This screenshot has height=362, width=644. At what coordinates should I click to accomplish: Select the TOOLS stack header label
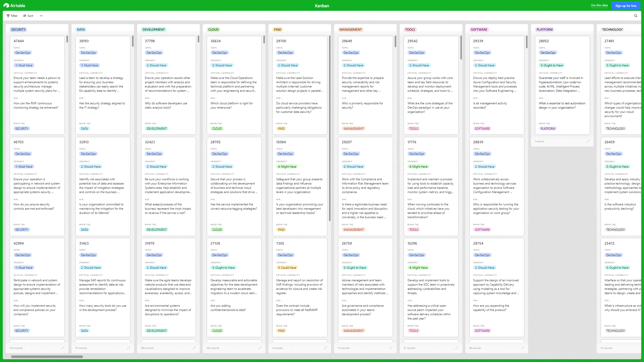(x=410, y=29)
